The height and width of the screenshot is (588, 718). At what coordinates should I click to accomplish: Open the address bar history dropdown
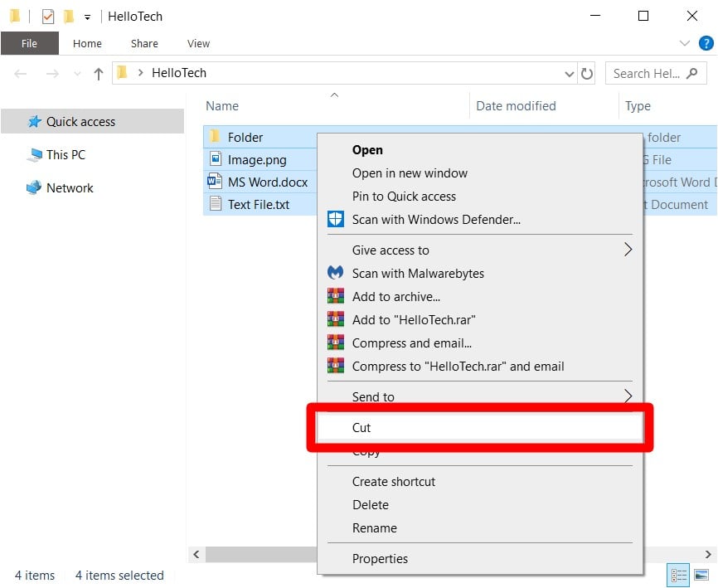(569, 73)
